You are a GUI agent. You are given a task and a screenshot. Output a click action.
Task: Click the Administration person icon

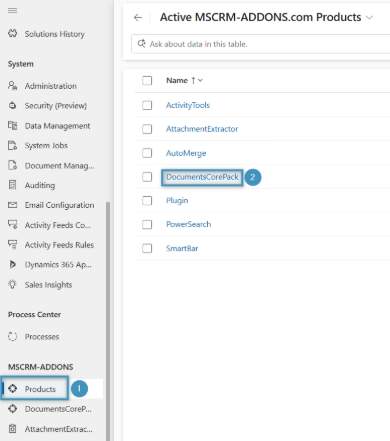(12, 86)
